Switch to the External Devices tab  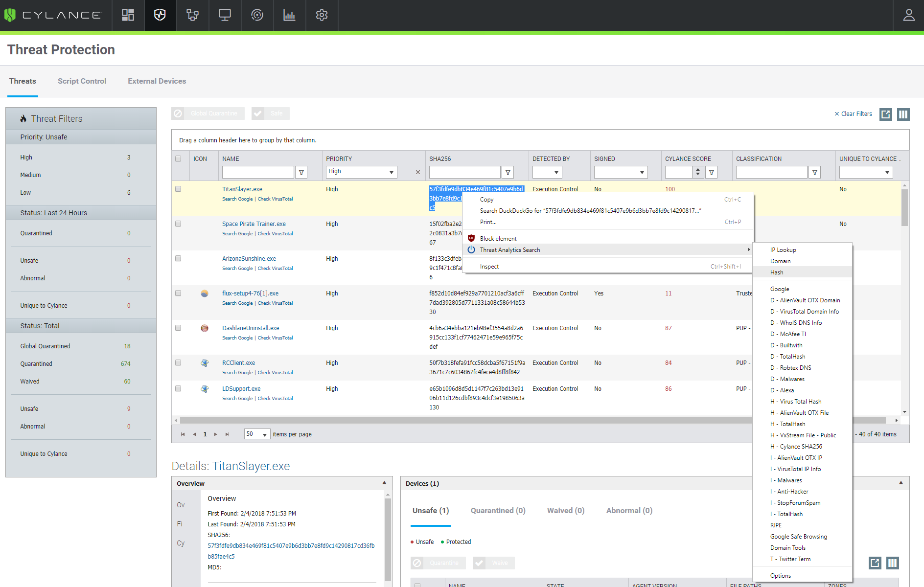[x=157, y=81]
